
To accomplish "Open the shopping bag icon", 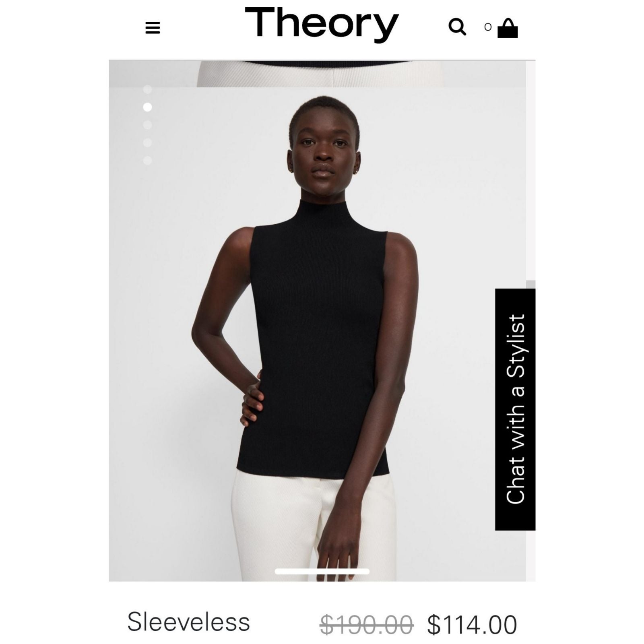I will pyautogui.click(x=508, y=28).
